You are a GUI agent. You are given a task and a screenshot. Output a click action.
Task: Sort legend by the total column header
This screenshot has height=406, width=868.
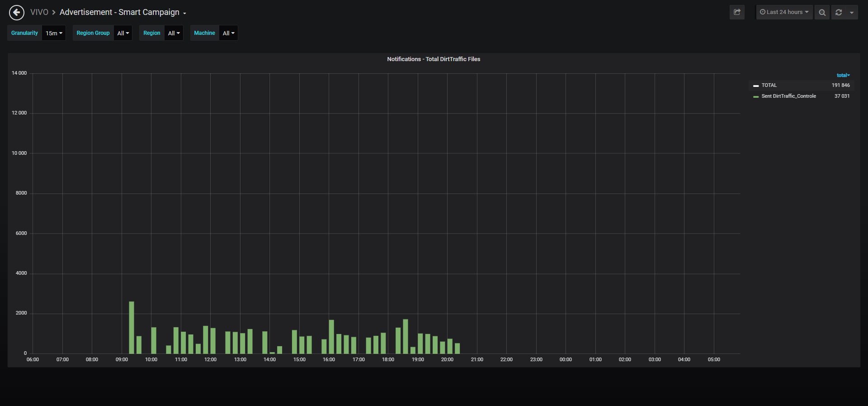[843, 75]
